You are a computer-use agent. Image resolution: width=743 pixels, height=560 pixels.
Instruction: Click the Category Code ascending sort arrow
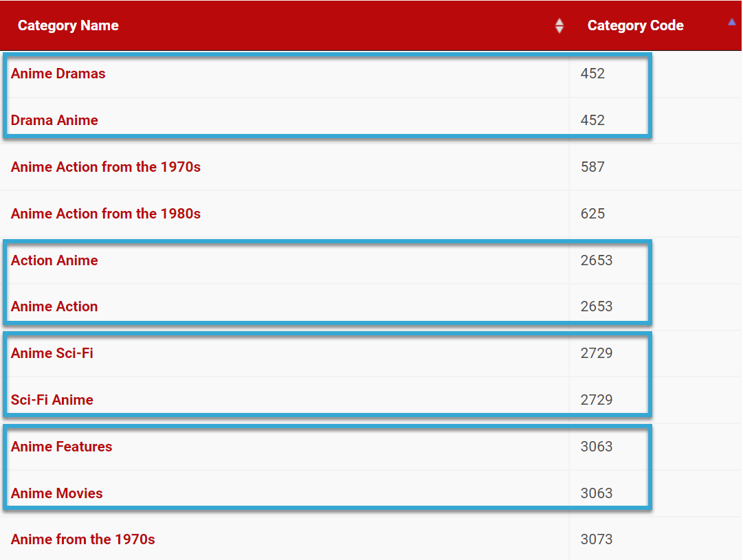click(731, 22)
